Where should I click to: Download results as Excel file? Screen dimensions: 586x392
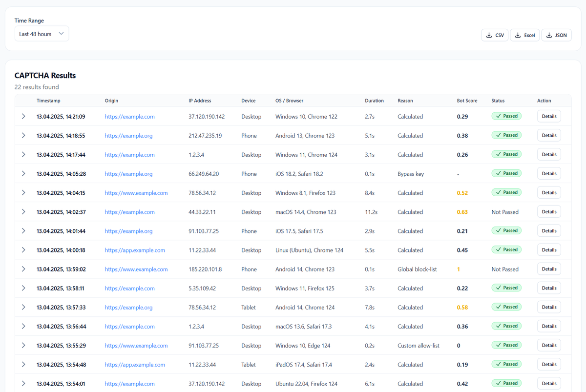524,35
